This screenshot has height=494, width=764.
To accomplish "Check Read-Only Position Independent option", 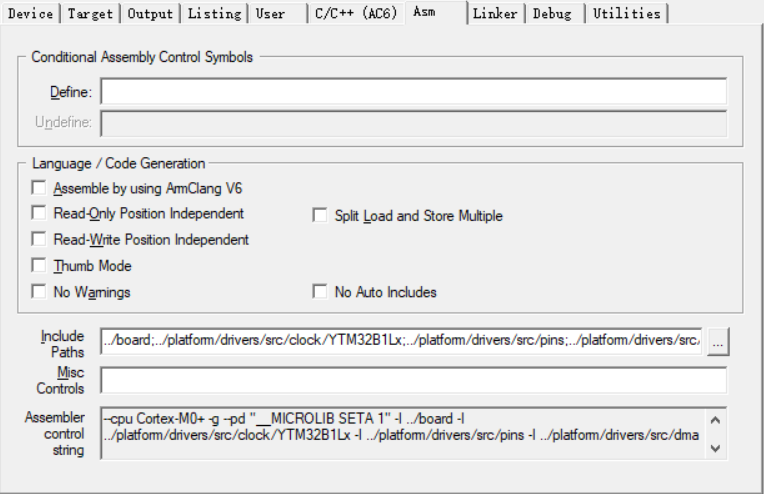I will click(x=39, y=214).
